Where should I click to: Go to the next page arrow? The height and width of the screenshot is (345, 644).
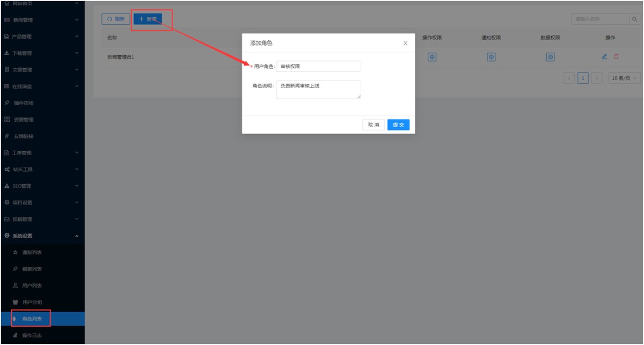click(597, 78)
